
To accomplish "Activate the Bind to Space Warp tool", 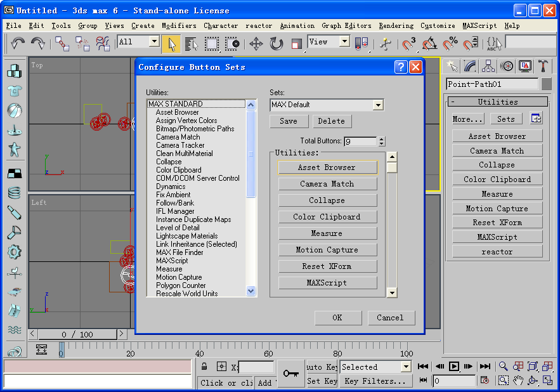I will (x=103, y=44).
